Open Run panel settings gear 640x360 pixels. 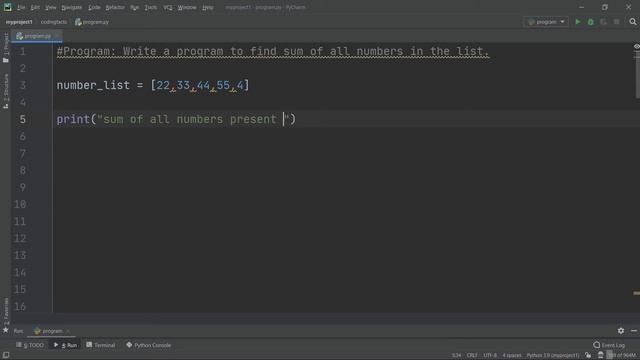click(620, 331)
